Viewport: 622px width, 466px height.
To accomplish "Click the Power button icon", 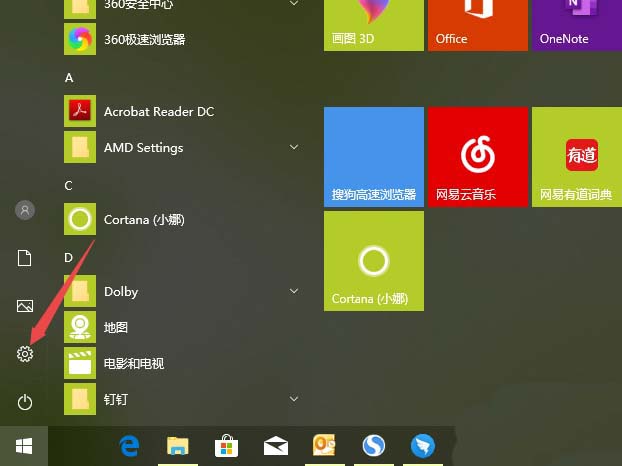I will tap(25, 402).
